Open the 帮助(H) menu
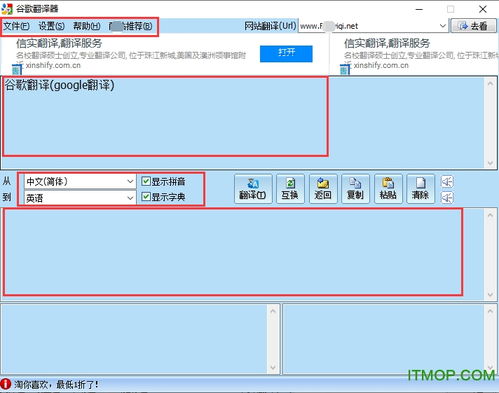The image size is (499, 393). 87,26
